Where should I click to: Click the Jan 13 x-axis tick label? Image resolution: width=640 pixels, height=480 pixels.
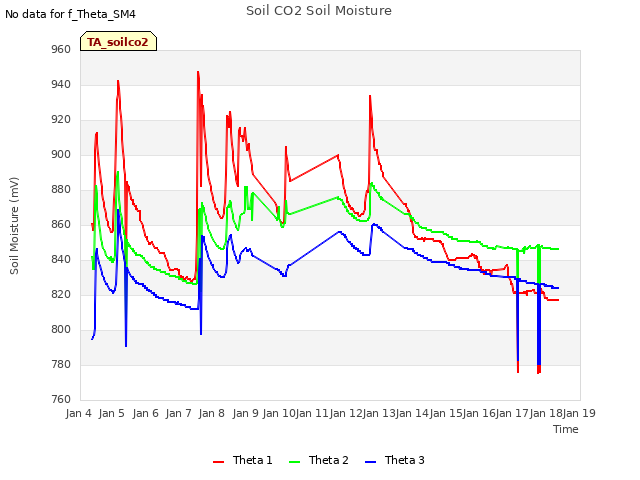pos(379,413)
